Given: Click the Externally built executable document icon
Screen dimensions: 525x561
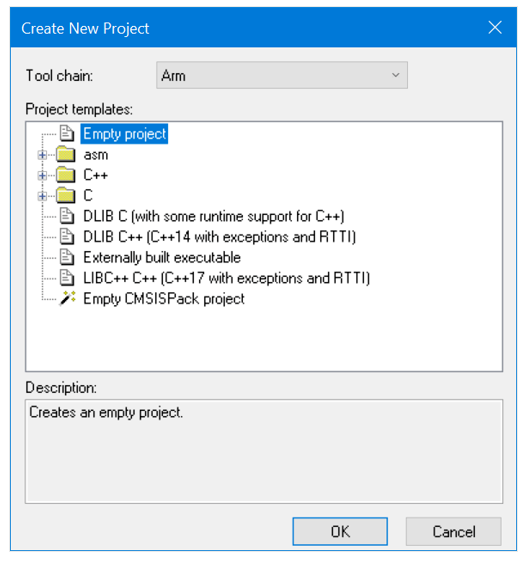Looking at the screenshot, I should click(x=67, y=257).
